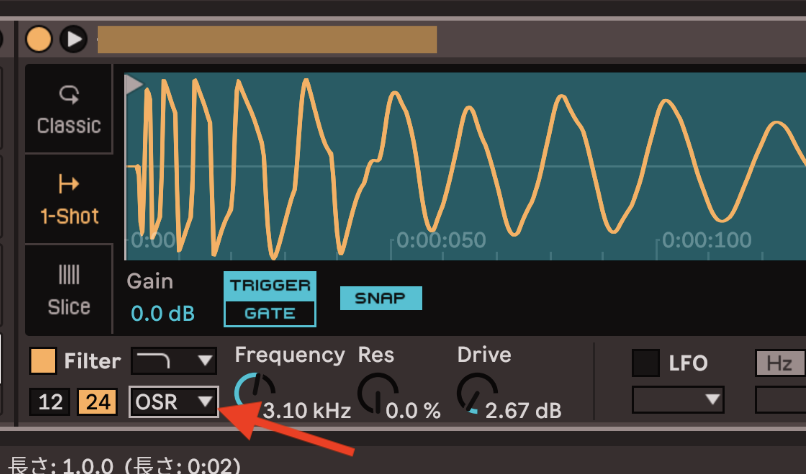Select Classic playback mode
The height and width of the screenshot is (474, 806).
tap(69, 109)
